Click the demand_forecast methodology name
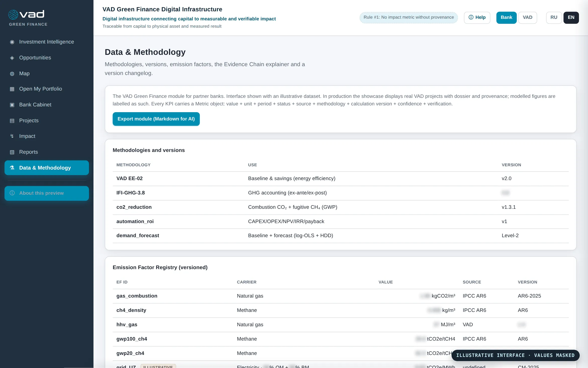588x368 pixels. 138,236
